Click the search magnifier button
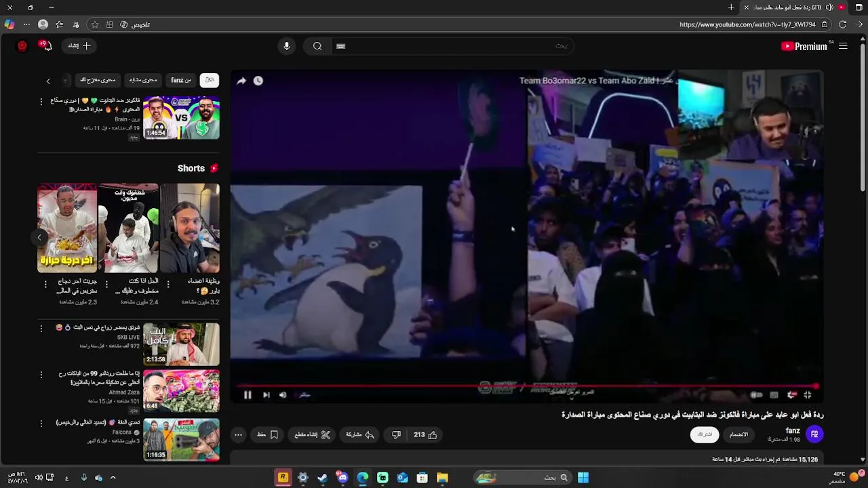The height and width of the screenshot is (488, 868). pyautogui.click(x=317, y=46)
